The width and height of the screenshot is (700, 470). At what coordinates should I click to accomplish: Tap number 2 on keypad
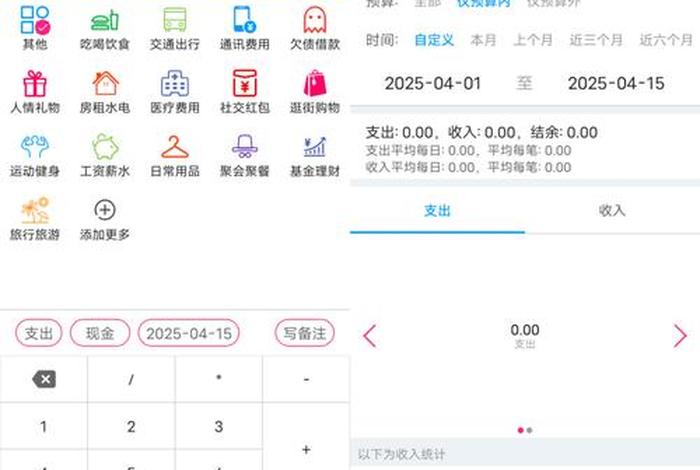coord(131,426)
